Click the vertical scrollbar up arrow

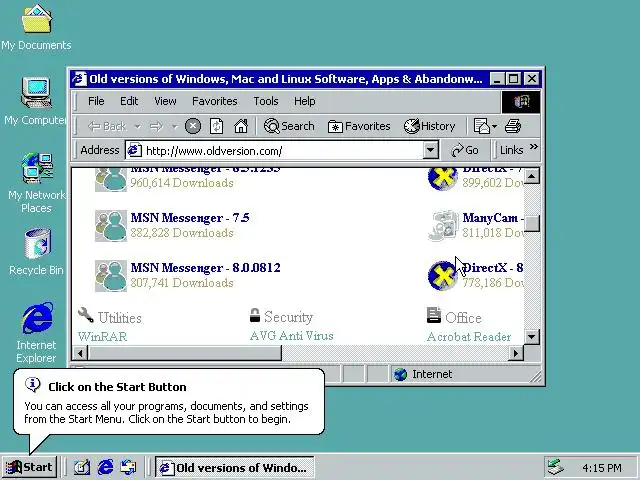coord(532,176)
